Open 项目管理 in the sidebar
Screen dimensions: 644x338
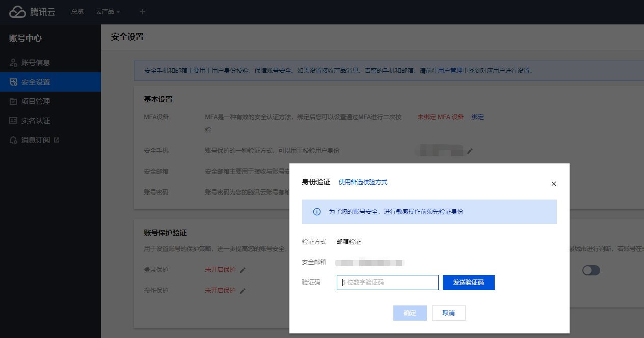click(50, 101)
